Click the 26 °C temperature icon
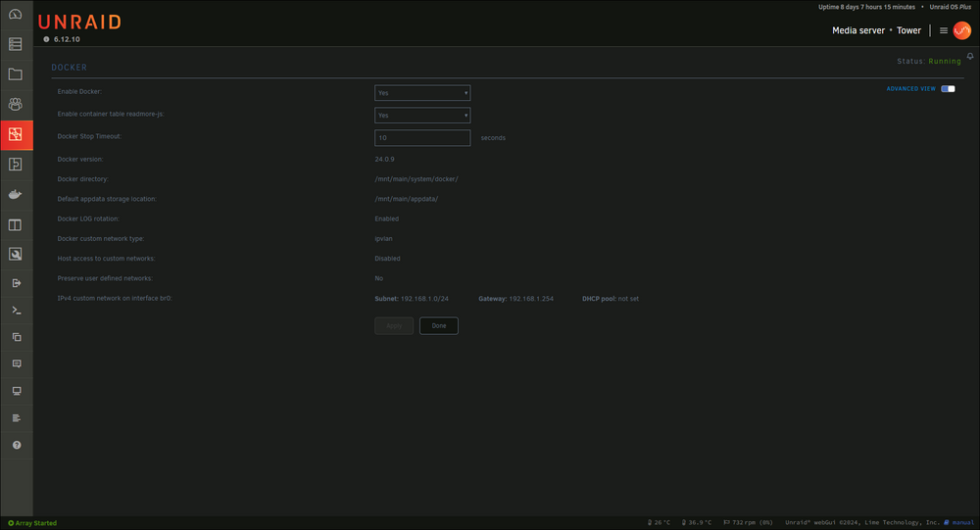The height and width of the screenshot is (530, 980). [x=650, y=522]
